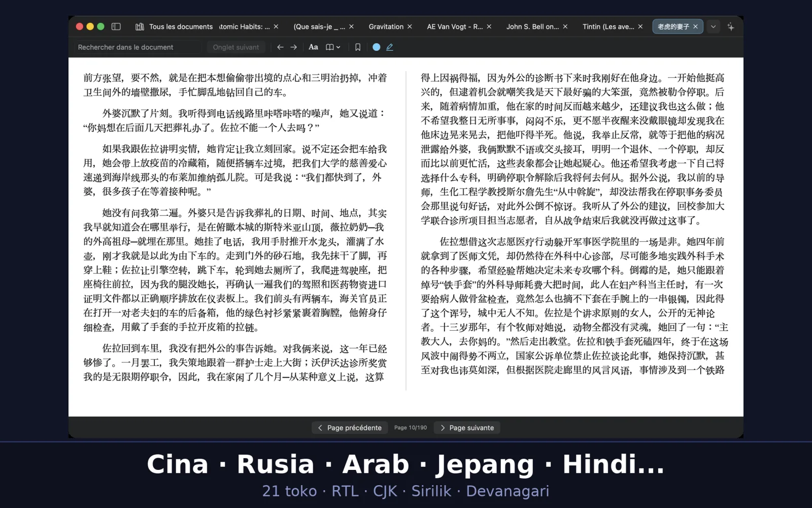The image size is (812, 508).
Task: Close the Que sais-je tab
Action: (351, 26)
